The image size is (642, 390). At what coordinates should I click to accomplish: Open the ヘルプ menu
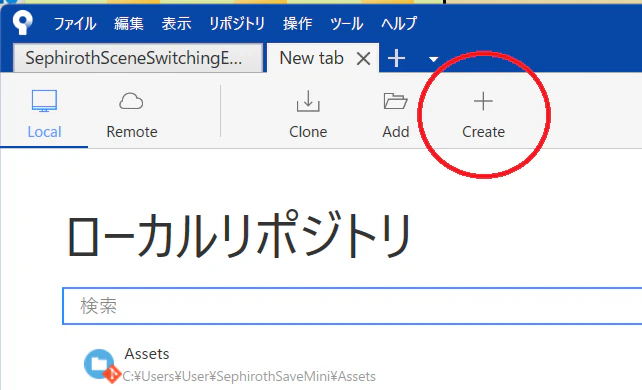399,23
